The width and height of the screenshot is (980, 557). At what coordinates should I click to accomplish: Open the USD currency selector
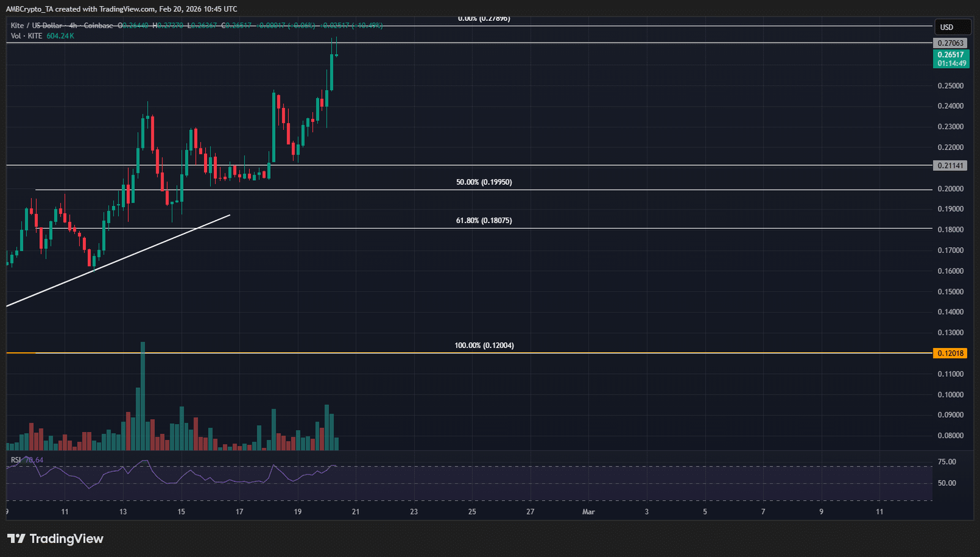952,27
